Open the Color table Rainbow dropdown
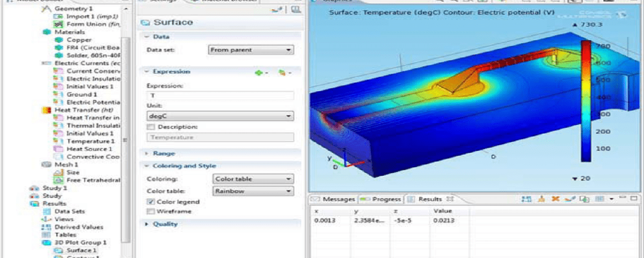Screen dimensions: 644x258 click(x=253, y=191)
